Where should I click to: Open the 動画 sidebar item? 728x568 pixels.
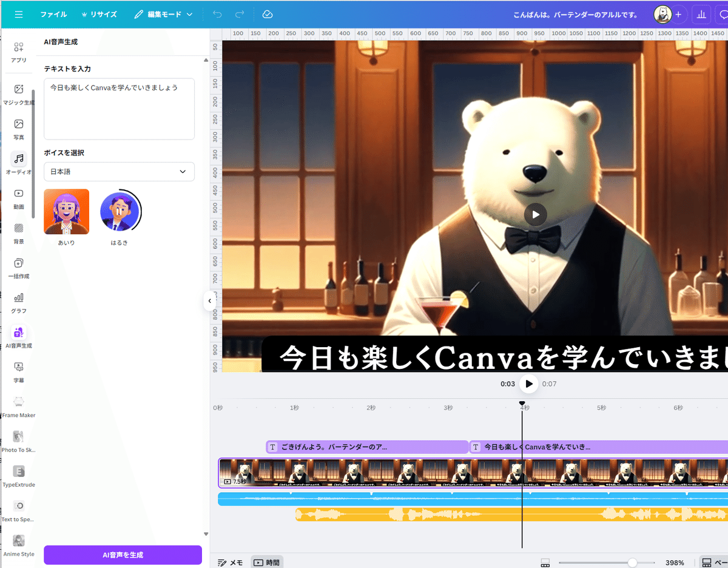[x=19, y=198]
